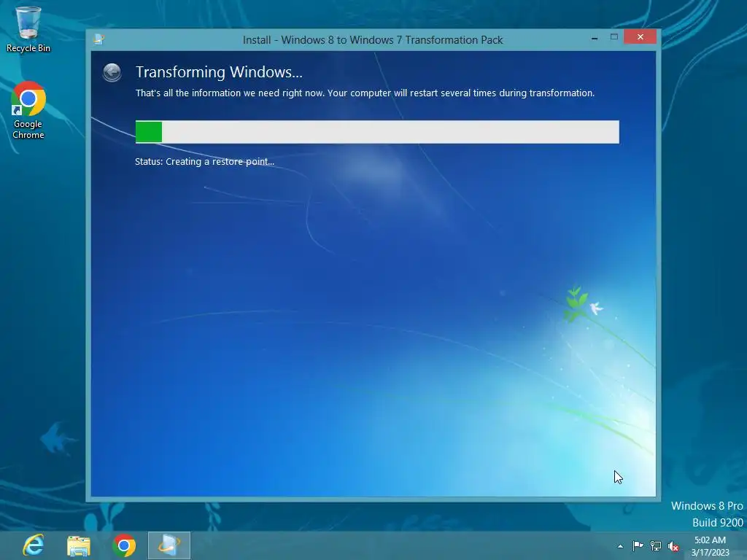747x560 pixels.
Task: Open Action Center flag icon
Action: point(638,545)
